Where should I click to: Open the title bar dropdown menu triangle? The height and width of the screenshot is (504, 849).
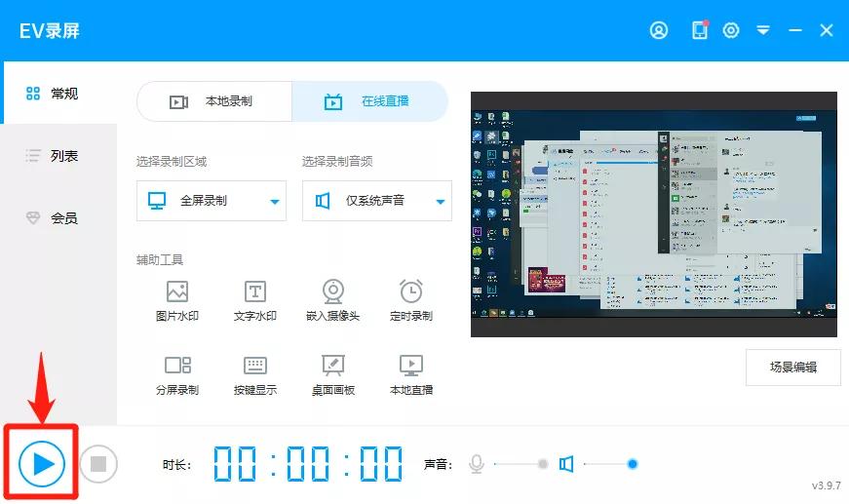(x=763, y=30)
